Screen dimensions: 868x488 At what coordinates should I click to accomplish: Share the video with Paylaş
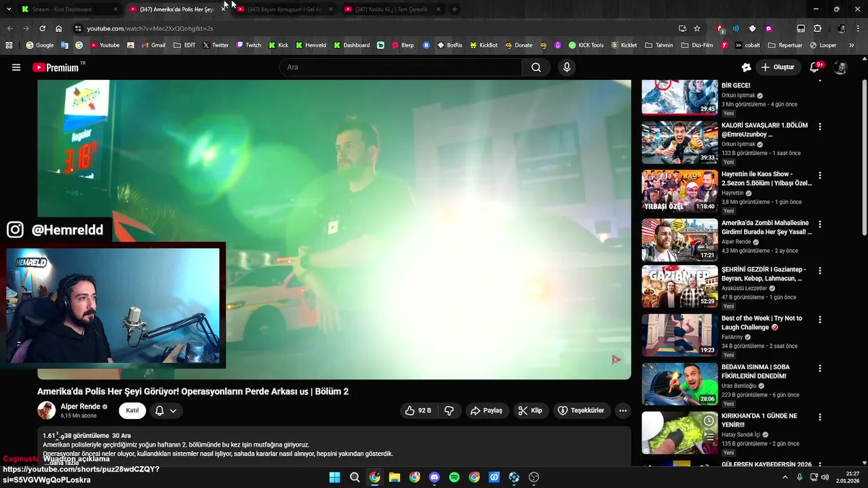coord(486,410)
